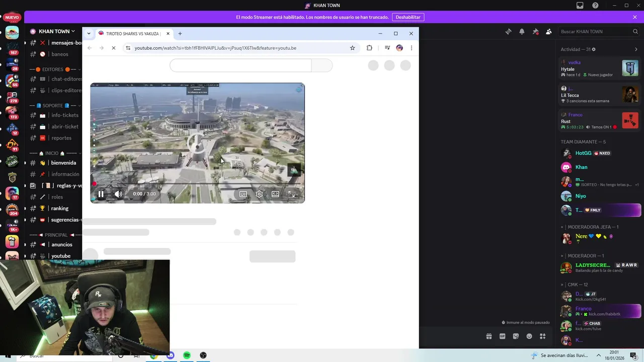Collapse the EDITORES category
The width and height of the screenshot is (644, 362).
point(53,69)
